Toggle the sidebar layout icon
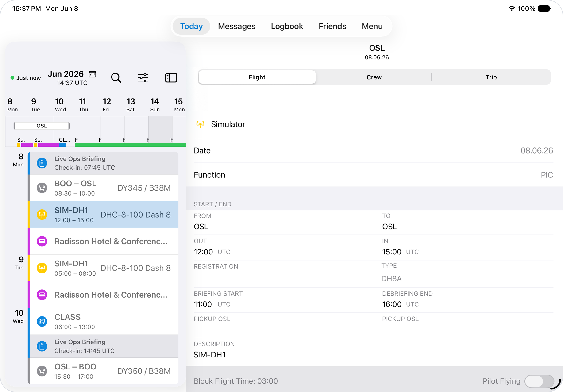The image size is (563, 392). coord(171,78)
